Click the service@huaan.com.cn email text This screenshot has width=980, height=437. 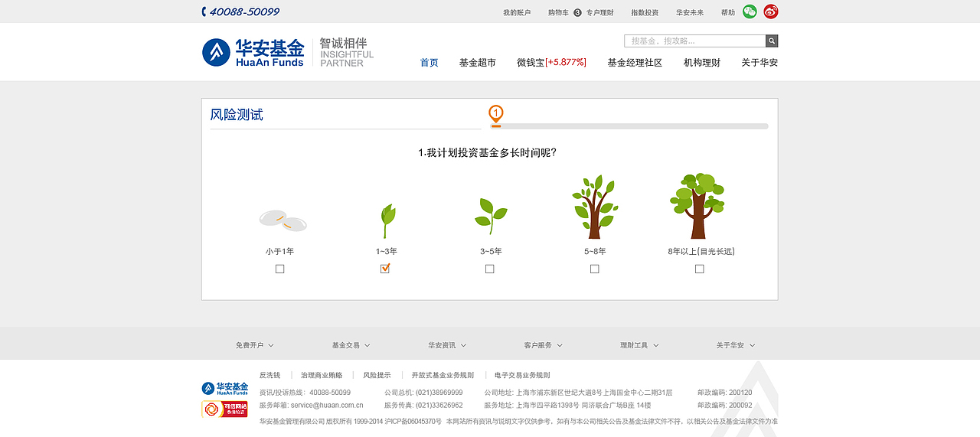point(327,405)
